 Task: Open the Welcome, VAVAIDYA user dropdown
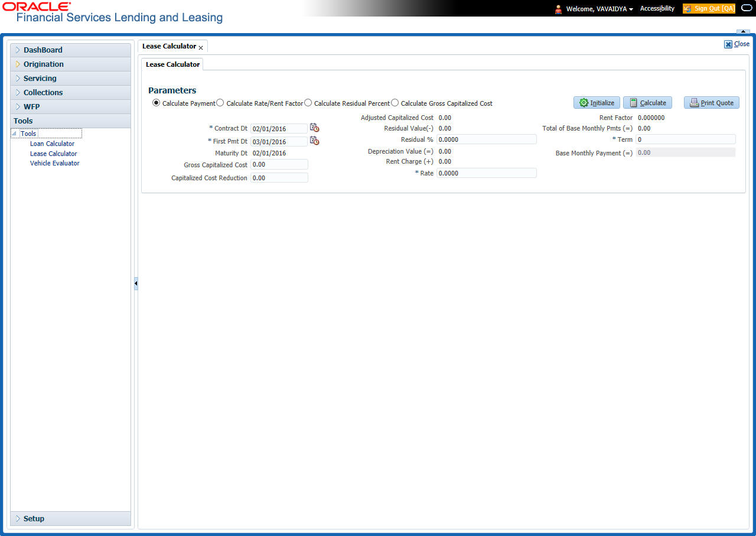pyautogui.click(x=599, y=9)
